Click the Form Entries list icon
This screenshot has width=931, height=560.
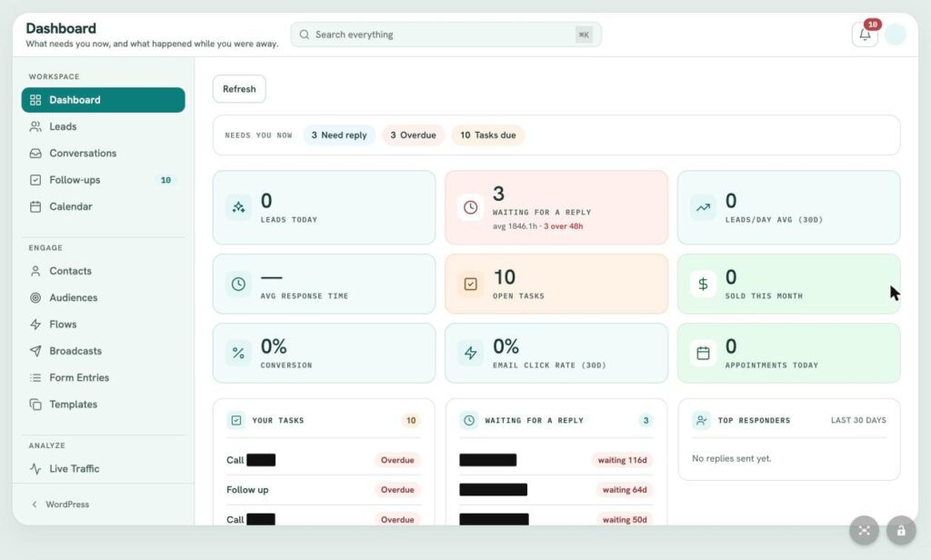[x=35, y=377]
